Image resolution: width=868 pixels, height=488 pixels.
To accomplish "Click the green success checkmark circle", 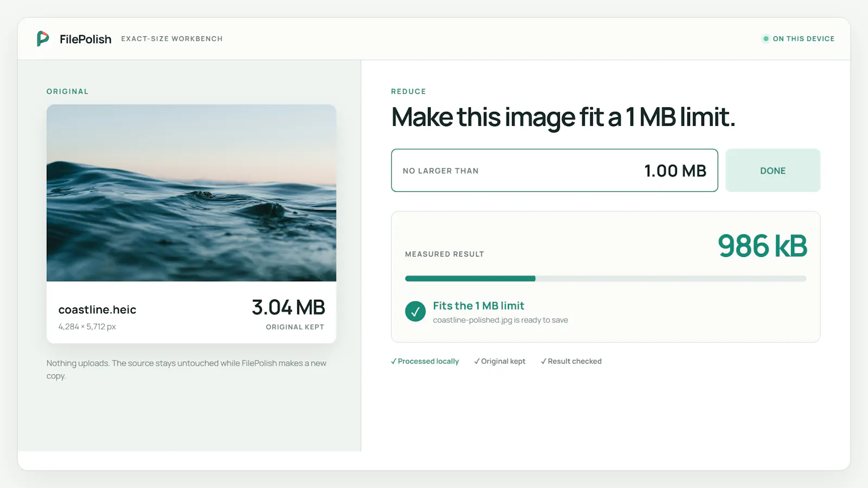I will [415, 311].
